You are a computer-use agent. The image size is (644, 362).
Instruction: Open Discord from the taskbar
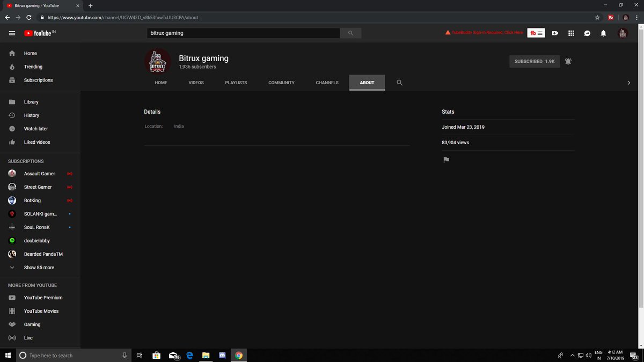(222, 355)
